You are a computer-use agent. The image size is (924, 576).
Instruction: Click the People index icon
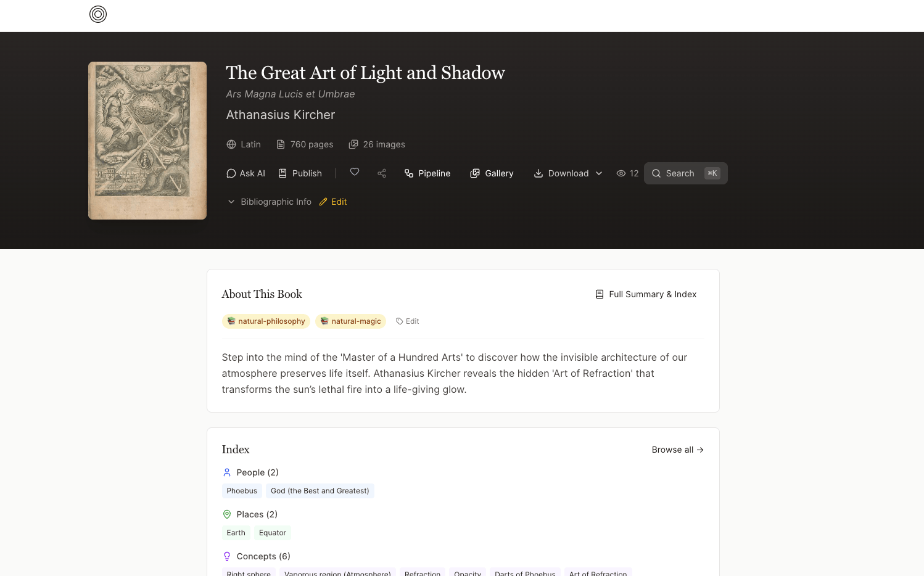(227, 472)
